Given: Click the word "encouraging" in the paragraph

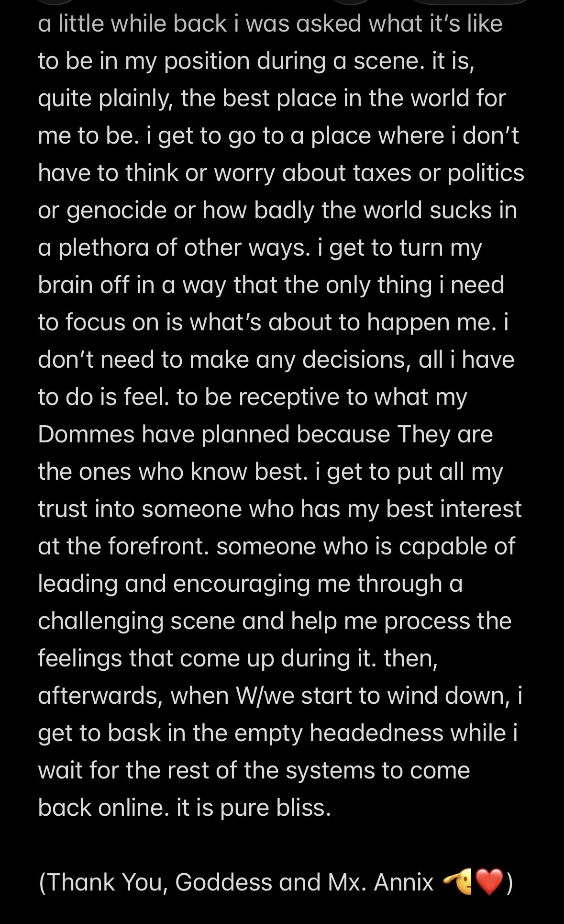Looking at the screenshot, I should (242, 584).
